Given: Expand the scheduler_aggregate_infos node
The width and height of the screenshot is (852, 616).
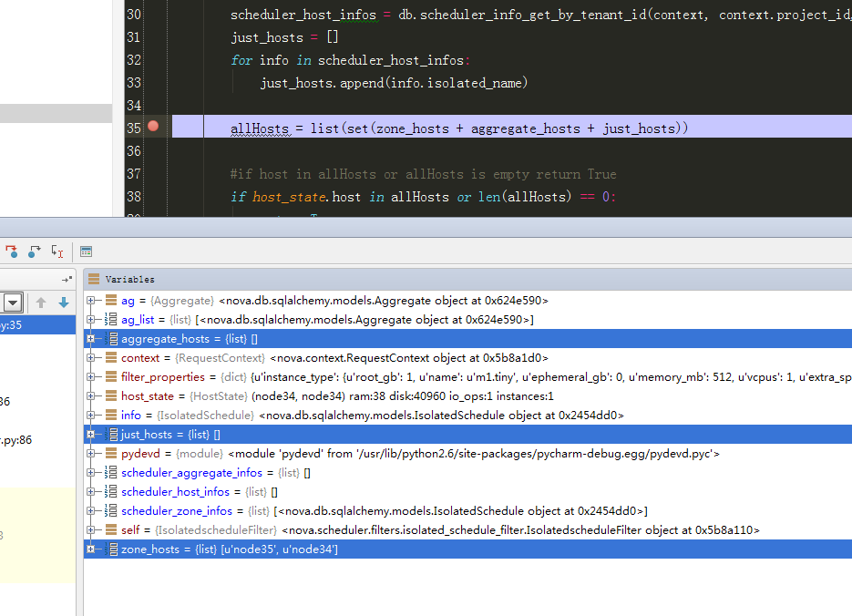Looking at the screenshot, I should [x=91, y=473].
